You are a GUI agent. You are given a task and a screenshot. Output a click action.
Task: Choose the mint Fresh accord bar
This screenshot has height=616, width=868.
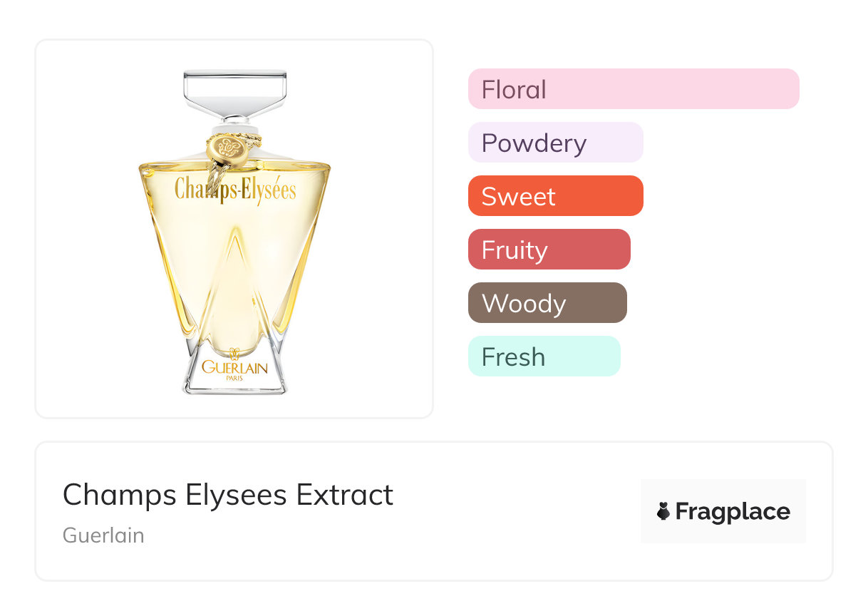[544, 356]
